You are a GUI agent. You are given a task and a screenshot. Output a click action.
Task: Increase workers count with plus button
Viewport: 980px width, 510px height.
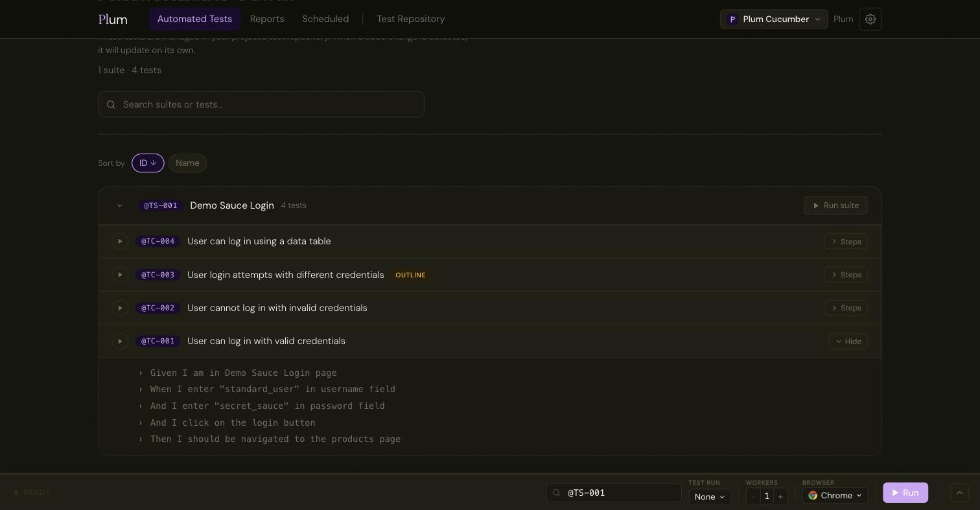tap(780, 496)
